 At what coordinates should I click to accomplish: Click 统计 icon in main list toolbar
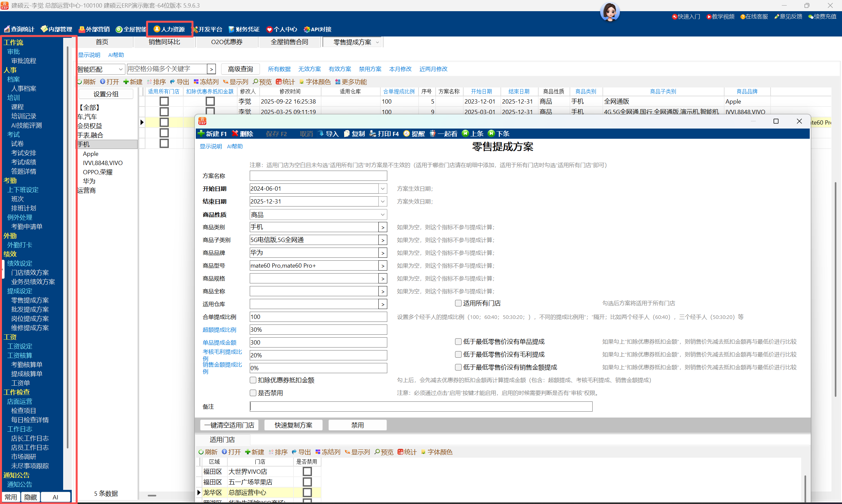[x=279, y=82]
